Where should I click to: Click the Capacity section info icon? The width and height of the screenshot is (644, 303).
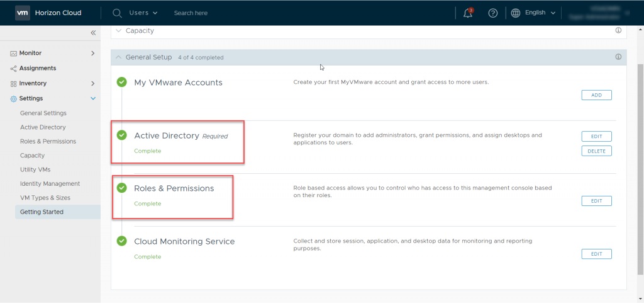coord(618,30)
